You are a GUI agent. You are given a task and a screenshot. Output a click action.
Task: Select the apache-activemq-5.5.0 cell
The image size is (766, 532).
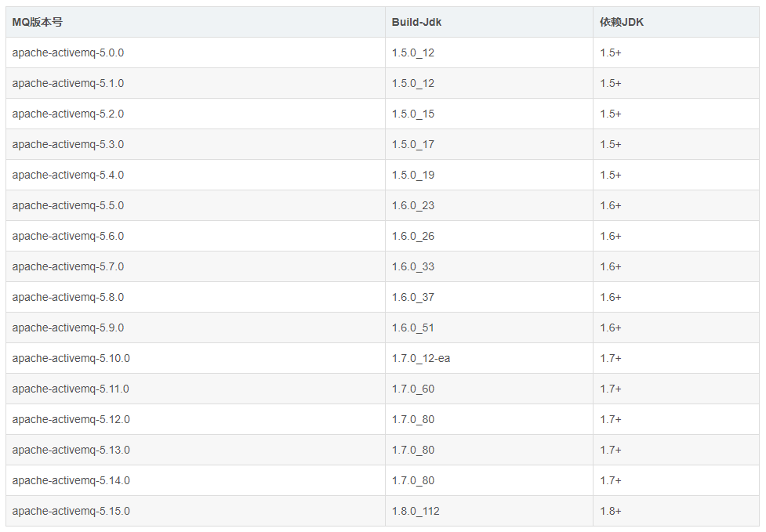click(195, 205)
